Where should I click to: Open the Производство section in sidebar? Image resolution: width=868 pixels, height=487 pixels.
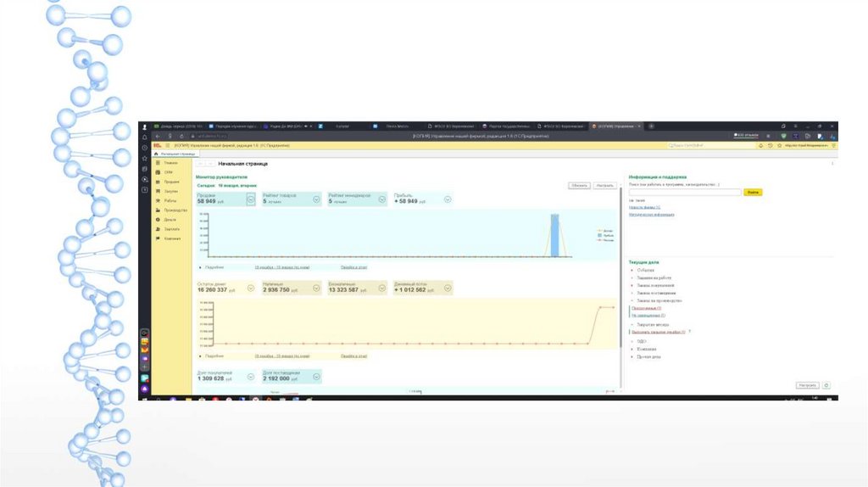click(175, 210)
